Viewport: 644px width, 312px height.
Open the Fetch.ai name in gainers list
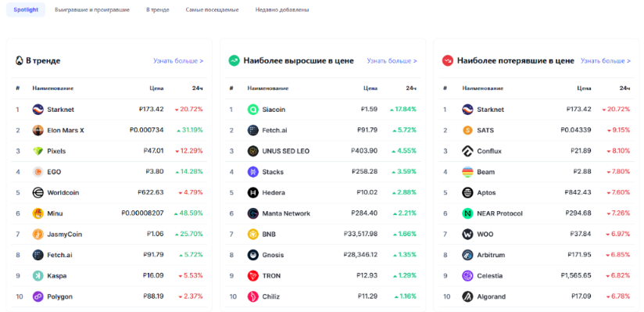pyautogui.click(x=274, y=131)
